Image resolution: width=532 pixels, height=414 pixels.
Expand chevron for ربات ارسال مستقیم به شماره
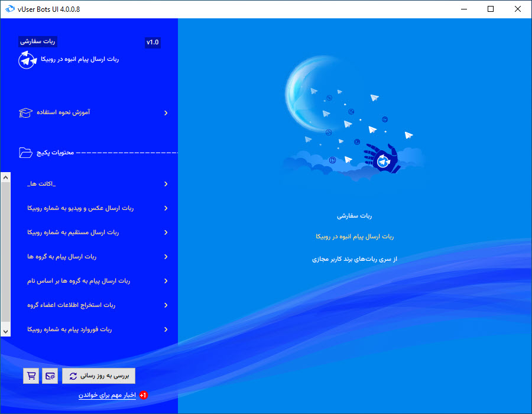(x=166, y=232)
